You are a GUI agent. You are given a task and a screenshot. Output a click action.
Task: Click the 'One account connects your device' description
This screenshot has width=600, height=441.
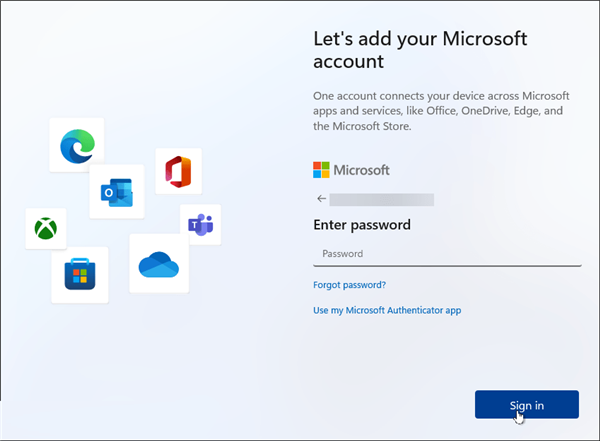coord(441,111)
